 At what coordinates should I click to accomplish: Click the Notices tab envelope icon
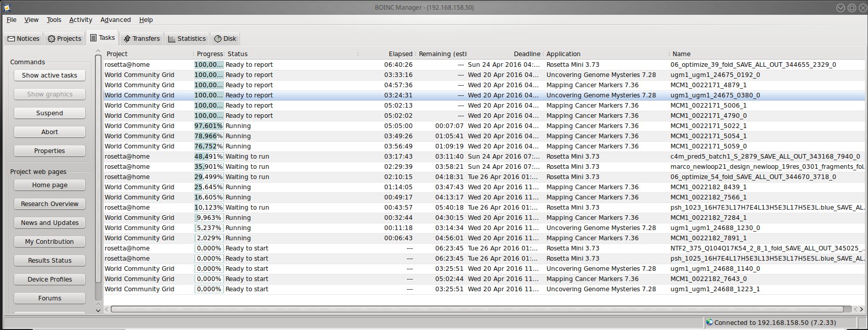pos(11,39)
